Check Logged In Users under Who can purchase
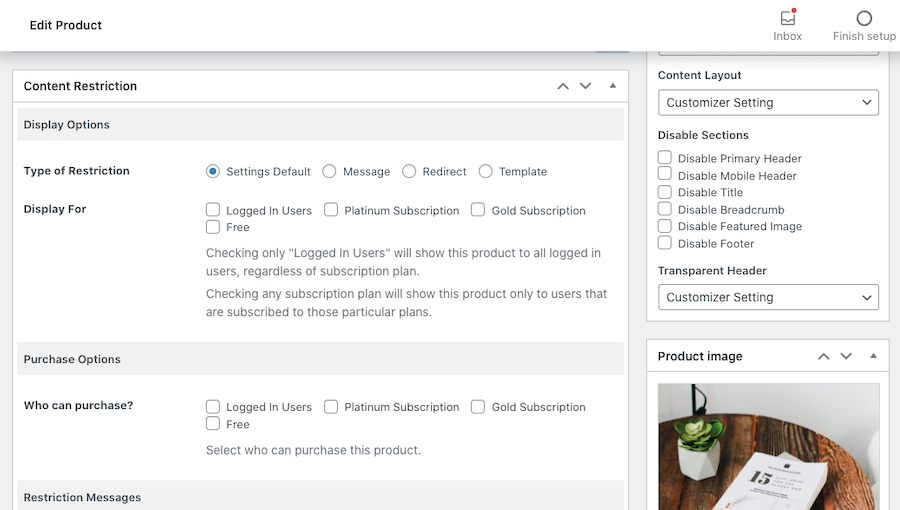The image size is (900, 510). click(x=213, y=407)
